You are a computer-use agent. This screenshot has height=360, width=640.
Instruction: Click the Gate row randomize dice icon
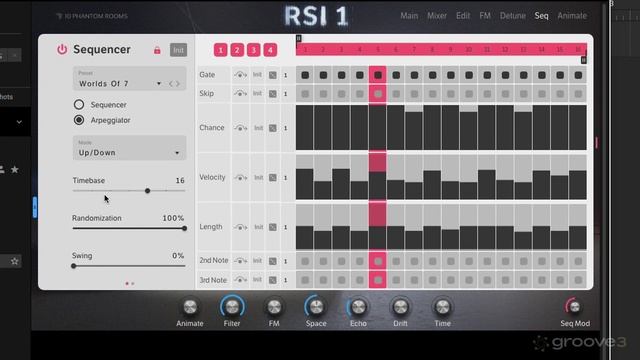[273, 75]
